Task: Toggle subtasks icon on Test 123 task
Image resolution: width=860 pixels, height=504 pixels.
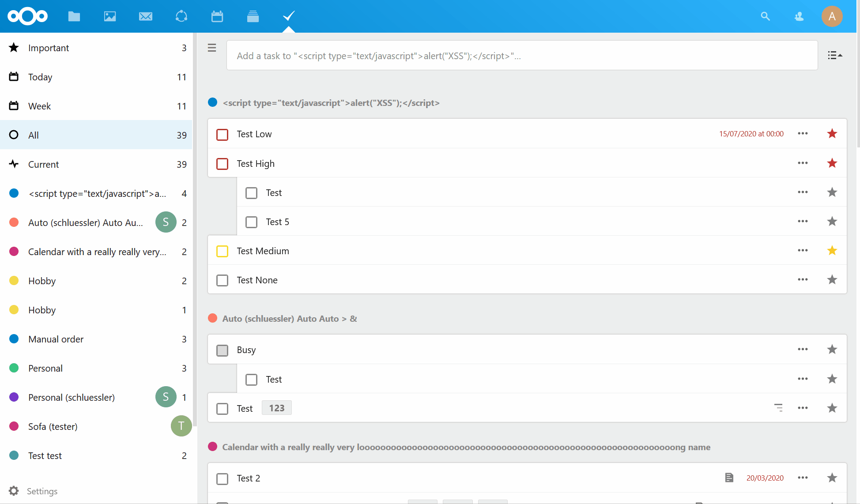Action: [778, 408]
